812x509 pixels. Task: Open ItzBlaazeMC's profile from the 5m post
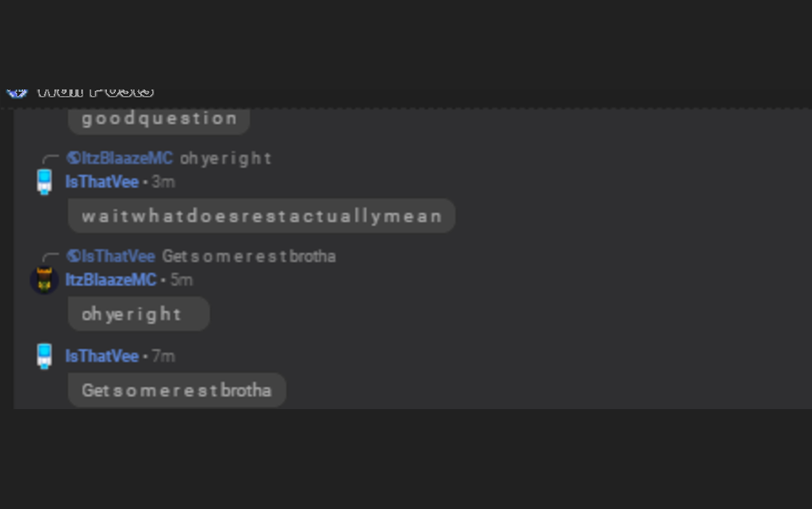tap(111, 280)
